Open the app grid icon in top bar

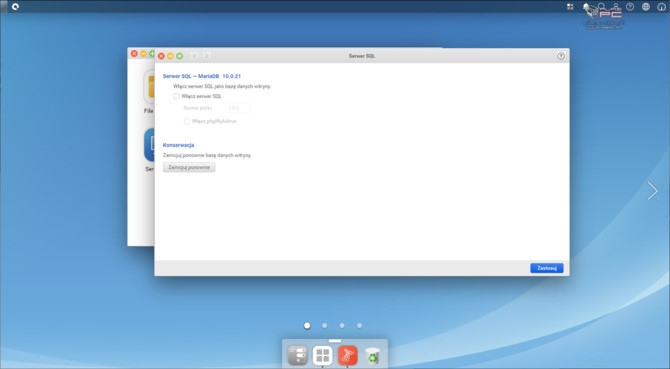pos(570,6)
